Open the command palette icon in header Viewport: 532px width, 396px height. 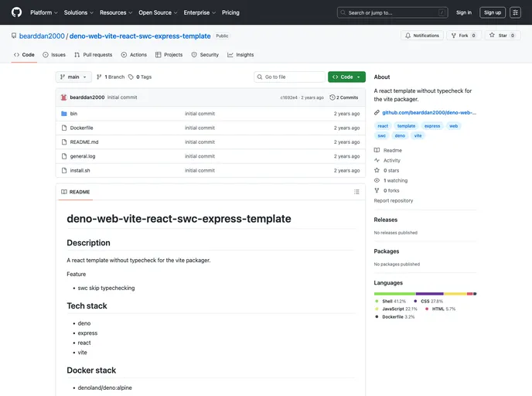[515, 12]
